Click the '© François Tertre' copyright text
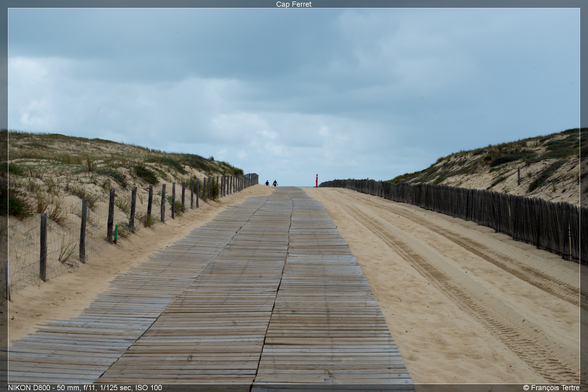 pyautogui.click(x=551, y=388)
